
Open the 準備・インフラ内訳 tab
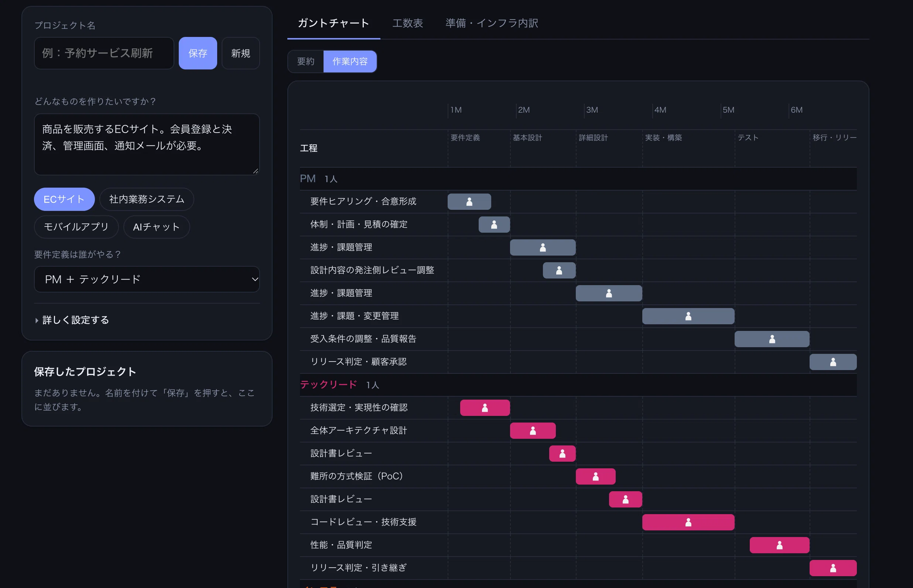(492, 23)
